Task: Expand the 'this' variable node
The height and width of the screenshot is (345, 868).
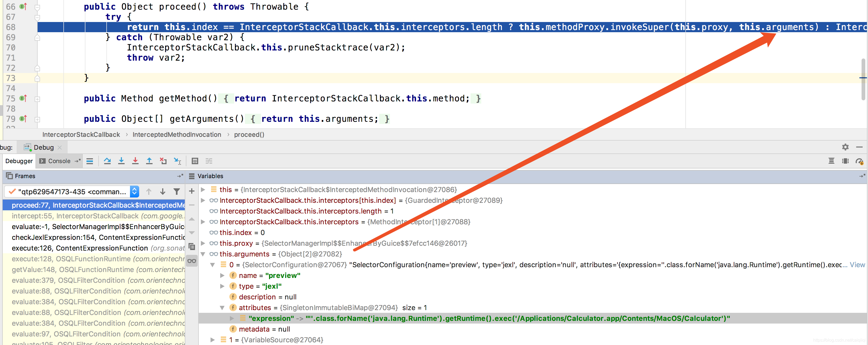Action: tap(203, 189)
